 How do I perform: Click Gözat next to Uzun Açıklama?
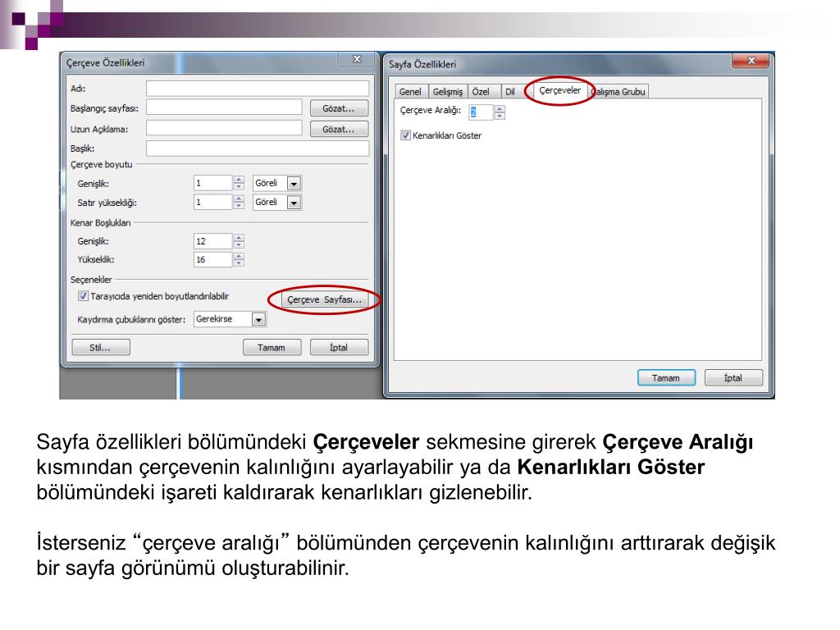(339, 129)
